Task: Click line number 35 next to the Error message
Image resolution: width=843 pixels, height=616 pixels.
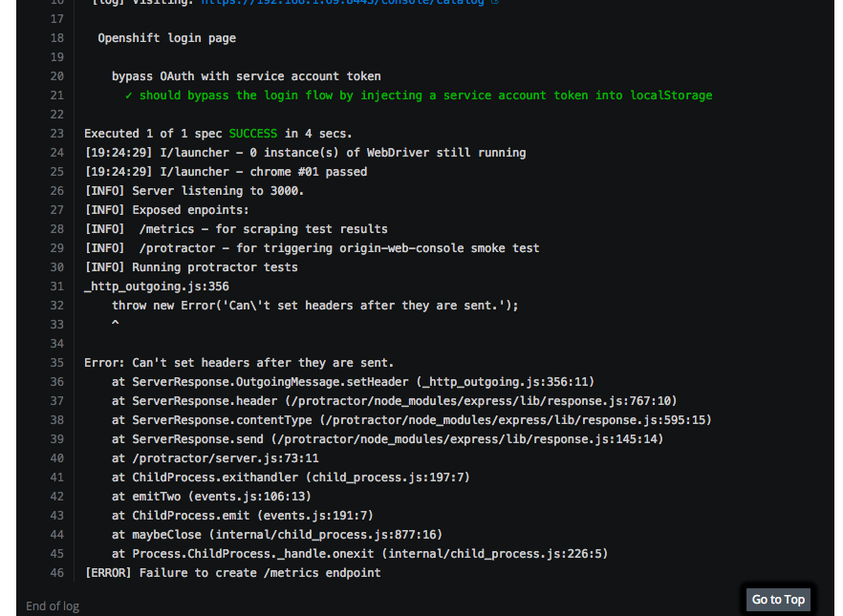Action: click(x=56, y=362)
